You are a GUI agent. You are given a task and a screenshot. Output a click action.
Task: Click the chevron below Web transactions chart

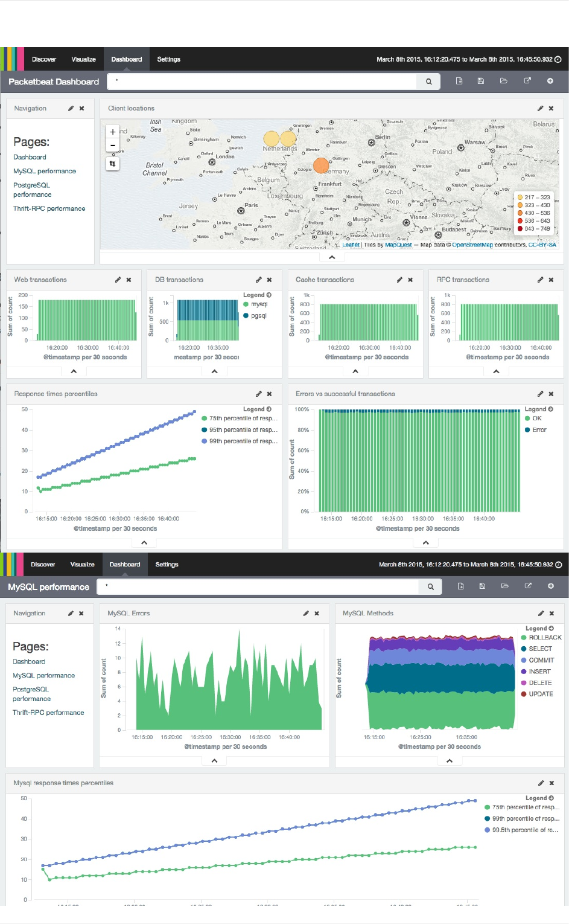[74, 371]
